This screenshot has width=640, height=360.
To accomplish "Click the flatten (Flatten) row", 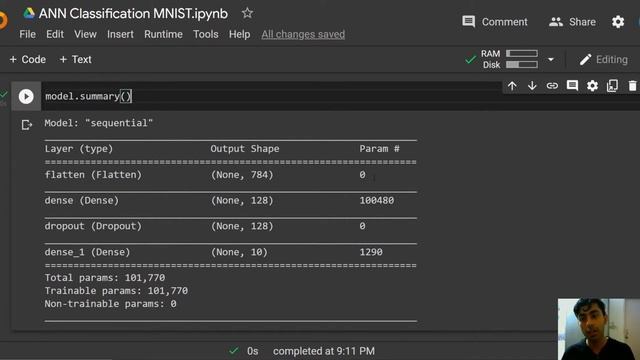I will (x=231, y=175).
